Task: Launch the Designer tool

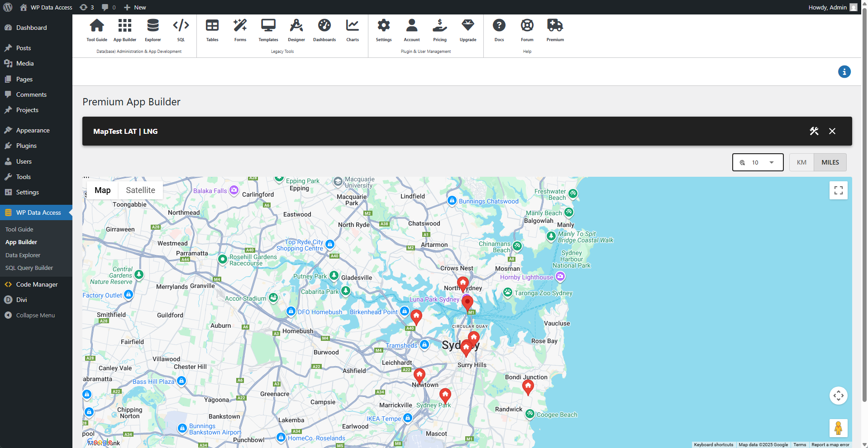Action: (296, 30)
